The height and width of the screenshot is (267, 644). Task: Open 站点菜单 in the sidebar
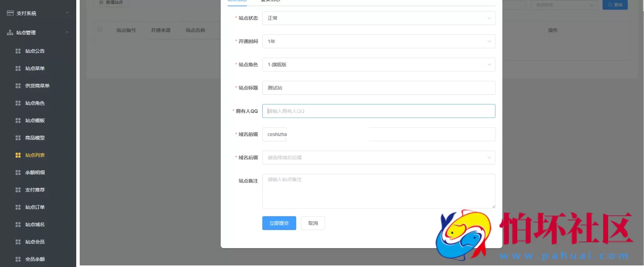point(35,68)
